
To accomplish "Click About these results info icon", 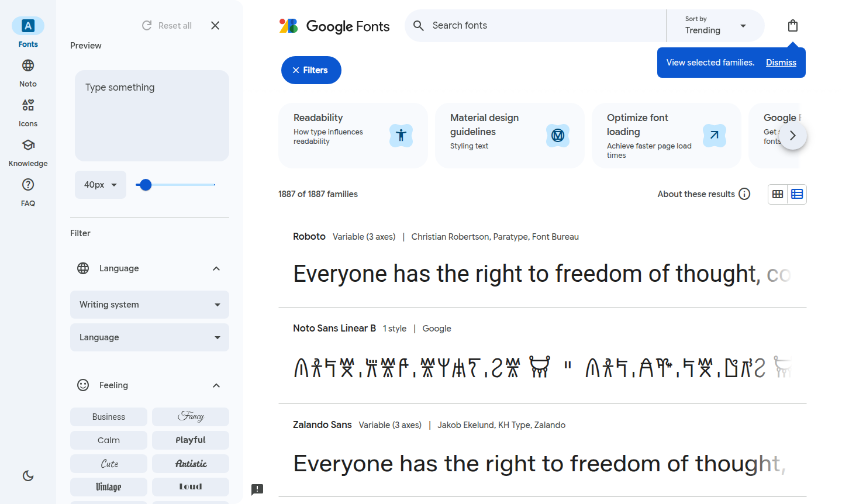I will [744, 194].
